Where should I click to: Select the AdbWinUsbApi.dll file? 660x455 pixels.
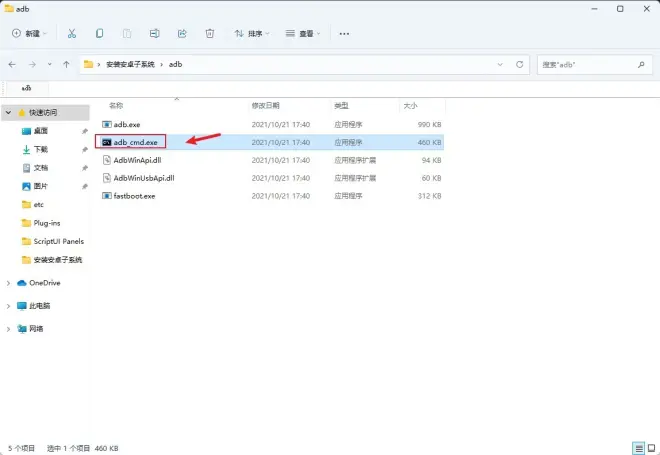click(270, 178)
